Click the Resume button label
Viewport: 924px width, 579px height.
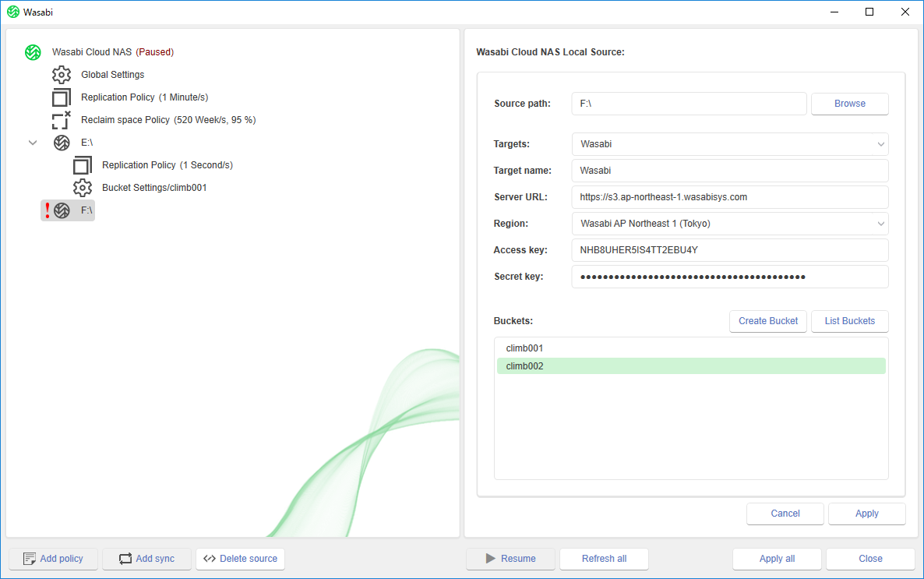pos(518,559)
